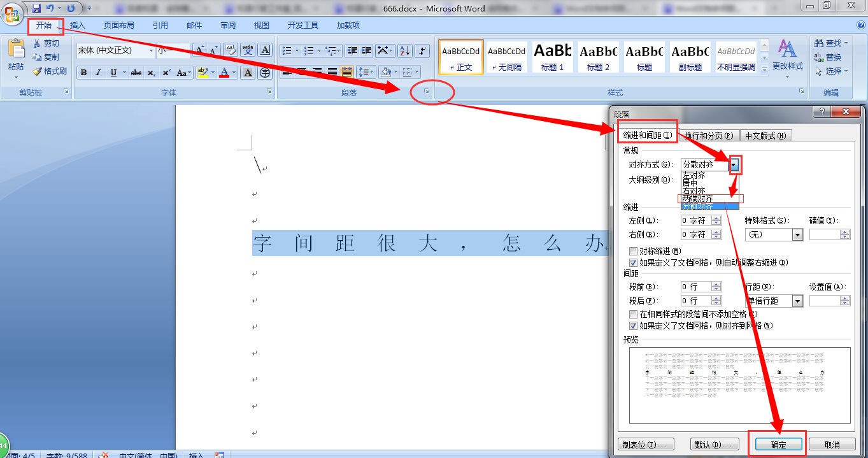Switch to the 页面布局 ribbon tab

[119, 25]
